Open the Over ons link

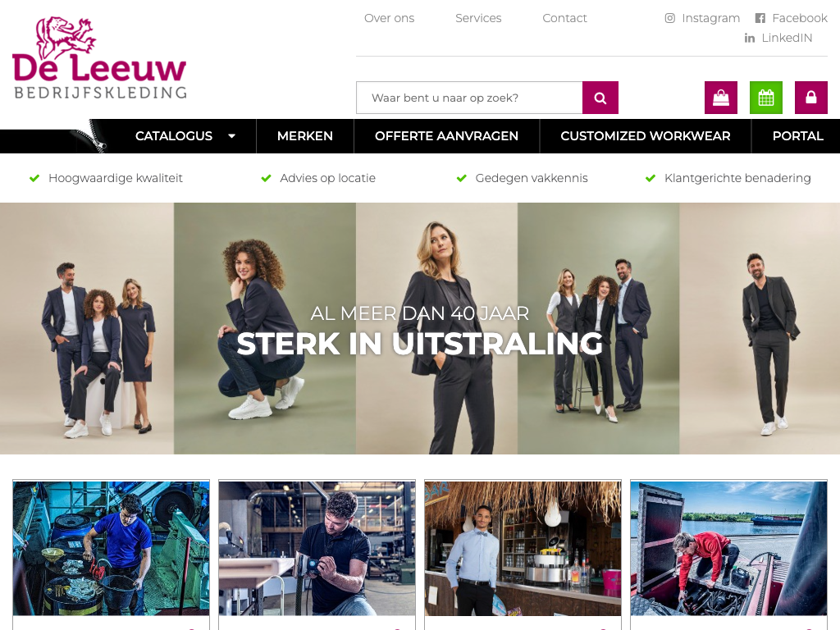[x=389, y=18]
